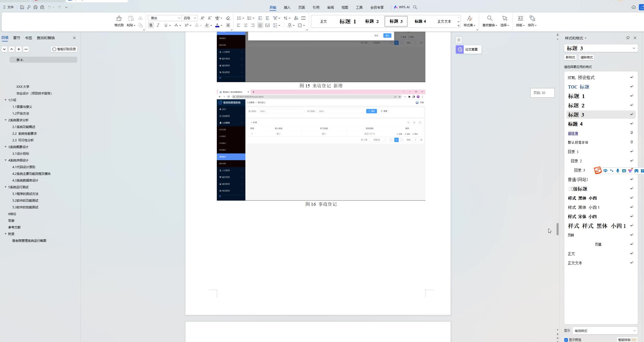Click the paragraph shading fill bucket
The image size is (644, 342).
click(x=290, y=25)
